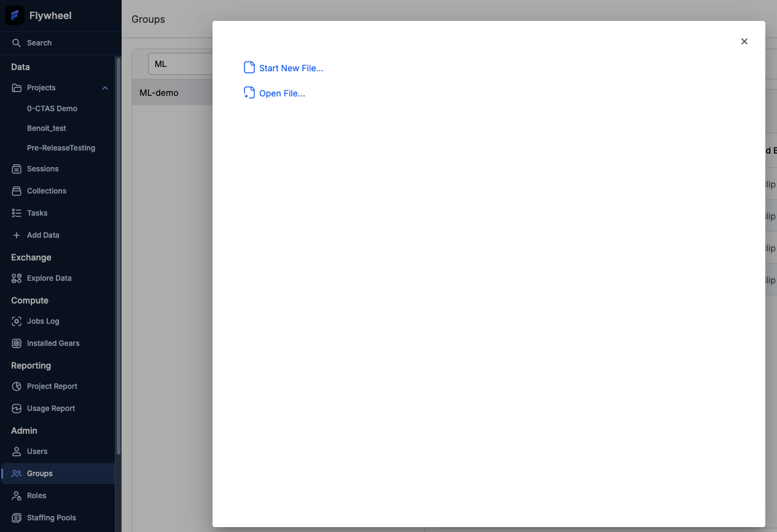Open the Benoit_test project
Viewport: 777px width, 532px height.
point(46,128)
